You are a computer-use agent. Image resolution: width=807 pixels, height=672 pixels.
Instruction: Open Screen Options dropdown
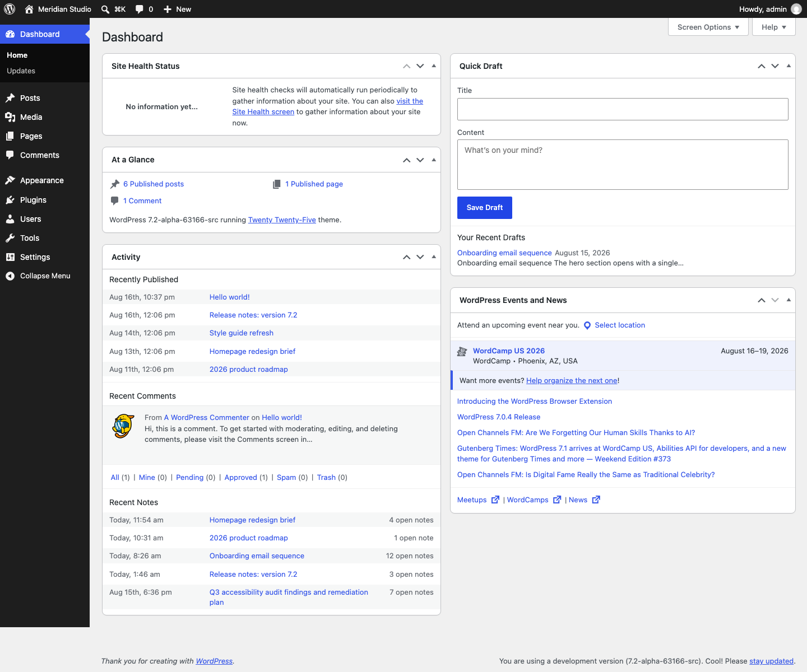(708, 27)
